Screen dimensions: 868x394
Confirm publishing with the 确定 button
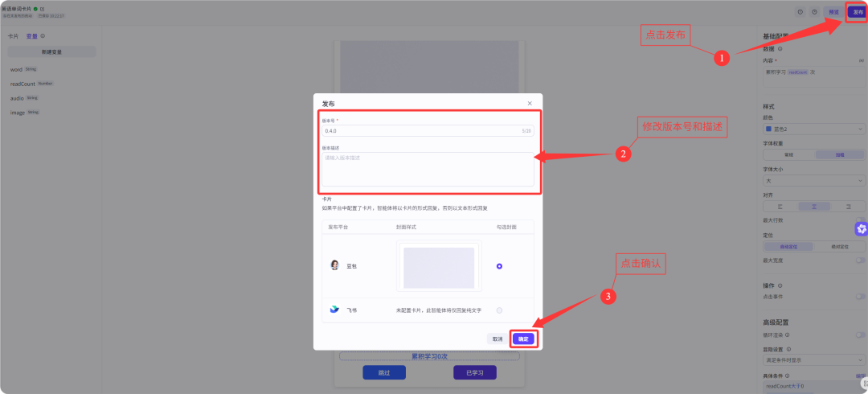pos(523,339)
